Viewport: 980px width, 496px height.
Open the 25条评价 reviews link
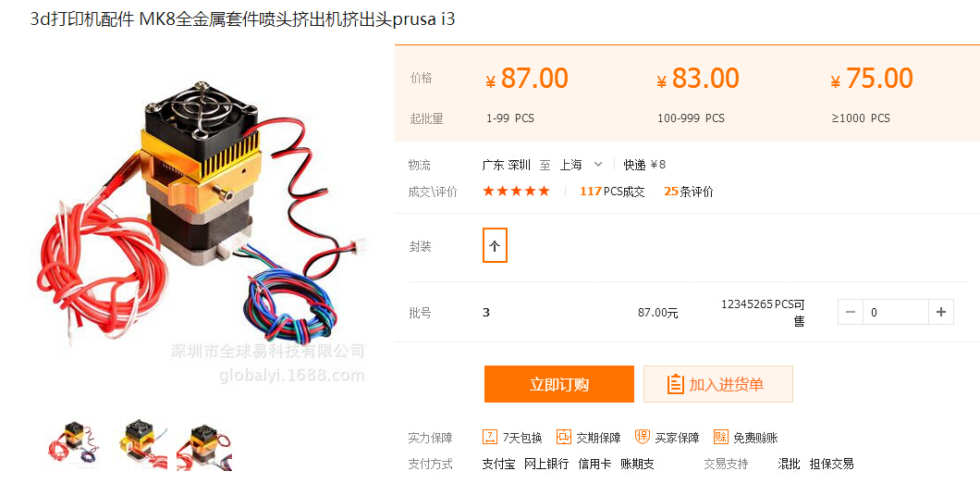[x=688, y=192]
